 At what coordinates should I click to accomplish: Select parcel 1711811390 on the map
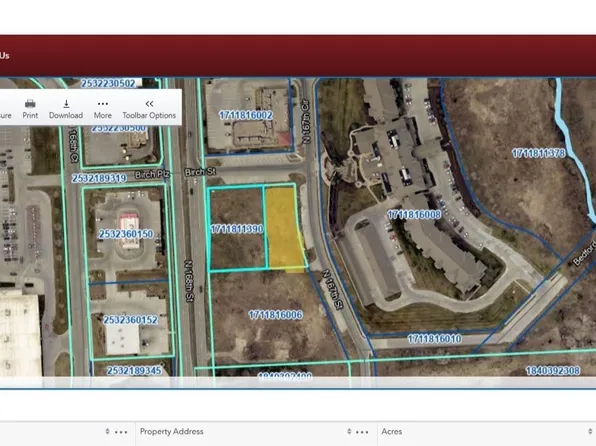[x=236, y=228]
